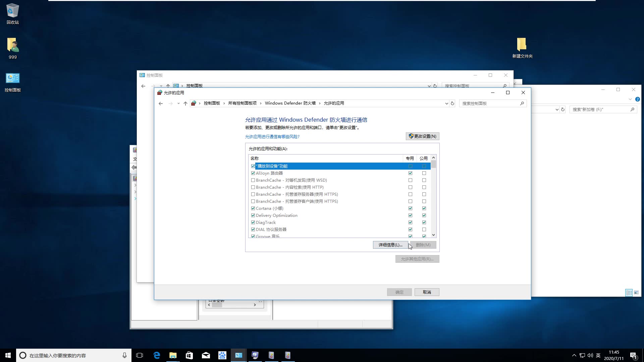644x362 pixels.
Task: Click the microphone icon in taskbar search
Action: [124, 355]
